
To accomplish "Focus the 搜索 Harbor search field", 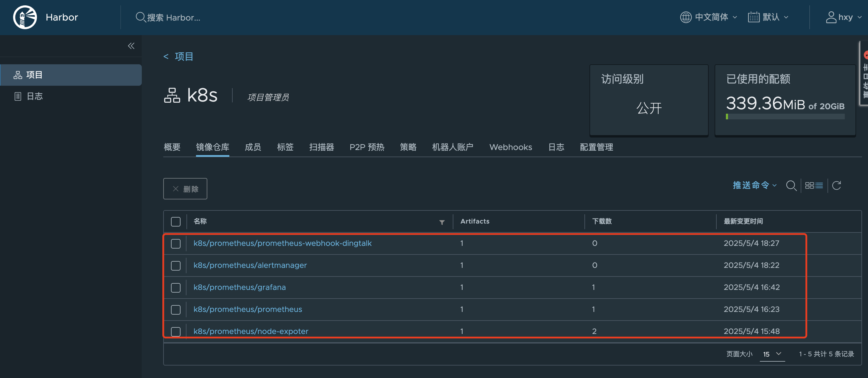I will click(x=174, y=17).
